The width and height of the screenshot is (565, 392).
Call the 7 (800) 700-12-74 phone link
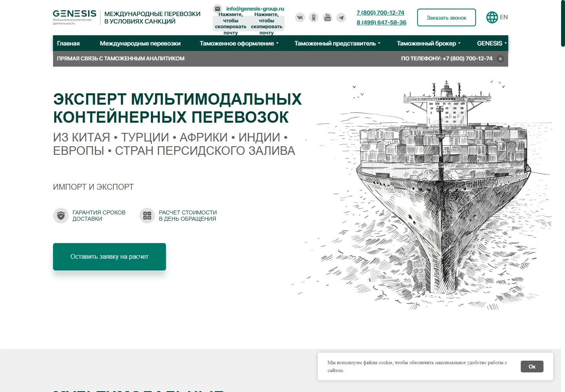click(x=380, y=13)
